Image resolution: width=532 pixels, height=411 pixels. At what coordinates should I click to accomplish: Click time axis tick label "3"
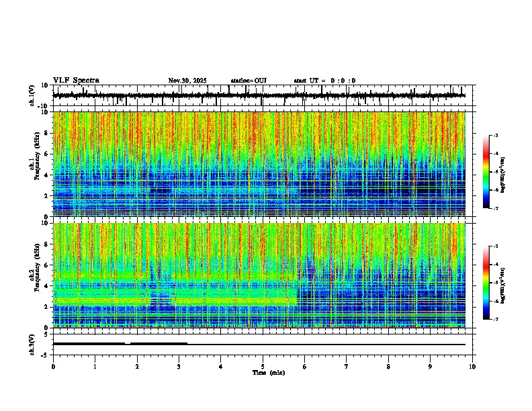179,367
